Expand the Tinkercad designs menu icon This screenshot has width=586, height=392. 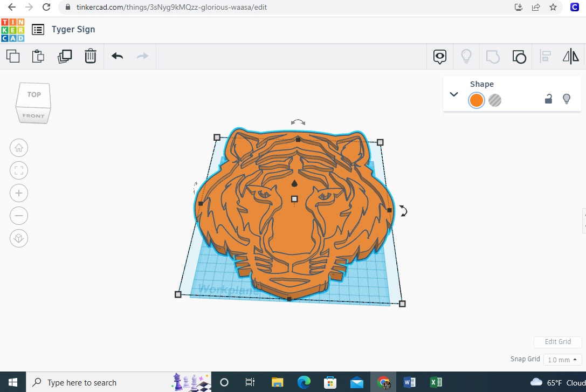point(38,30)
